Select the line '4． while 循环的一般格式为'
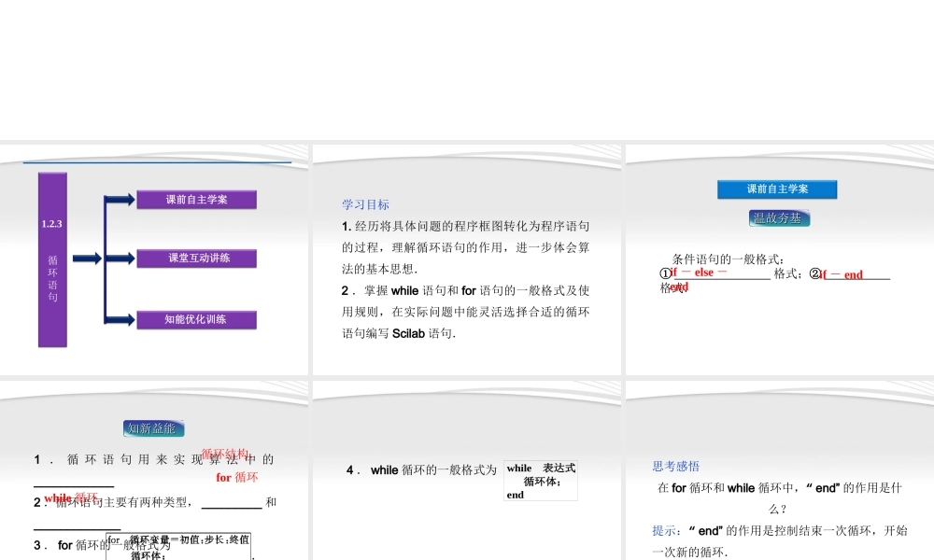This screenshot has width=934, height=560. point(421,470)
